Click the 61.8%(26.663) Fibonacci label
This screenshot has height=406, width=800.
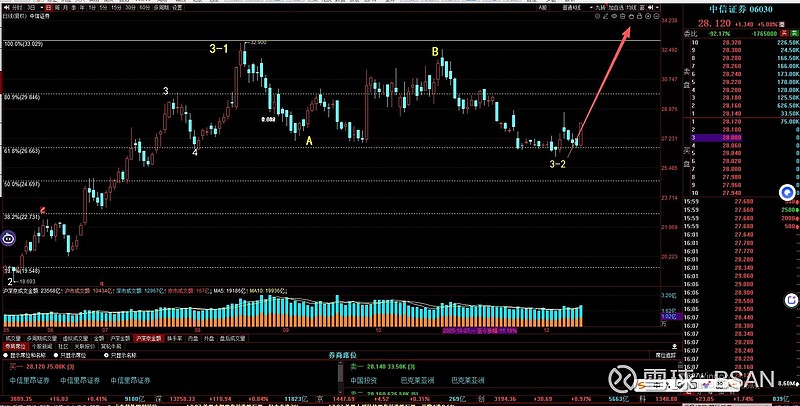coord(22,151)
